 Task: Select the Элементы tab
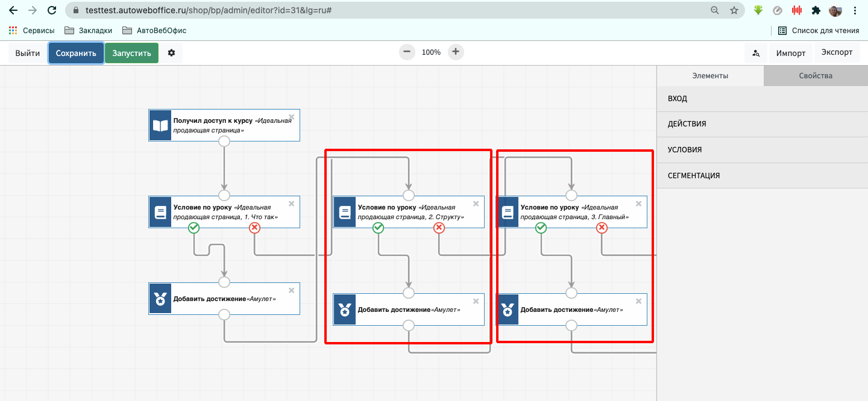[710, 76]
